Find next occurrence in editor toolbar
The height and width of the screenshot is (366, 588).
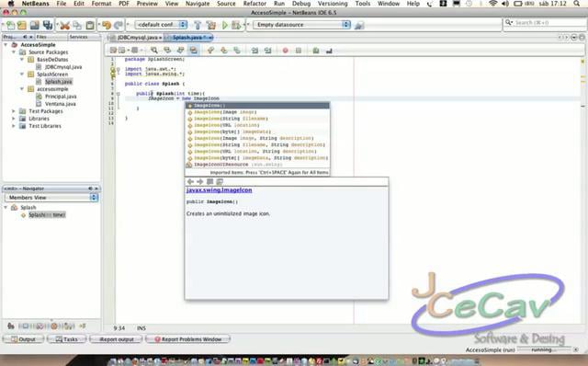tap(180, 51)
